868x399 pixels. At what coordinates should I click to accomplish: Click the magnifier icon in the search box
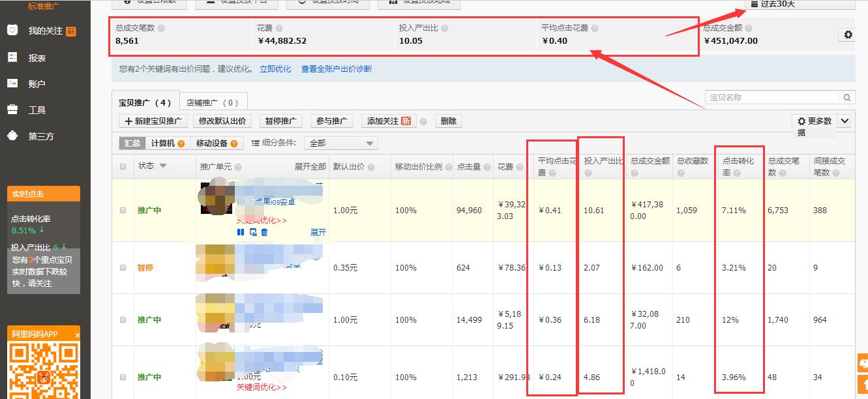tap(846, 96)
